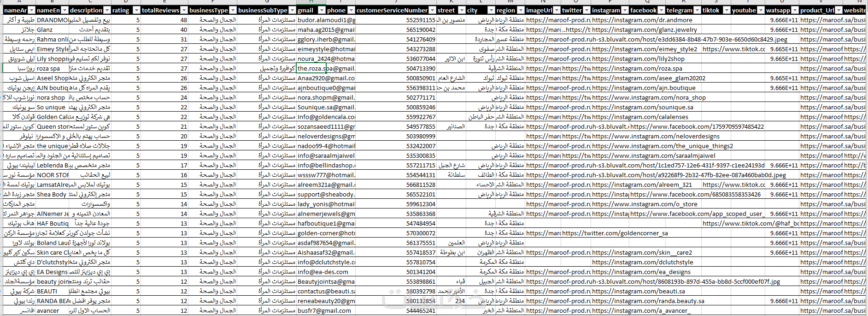The image size is (868, 316).
Task: Open the www.instagram.com/nora_shop link
Action: coord(649,97)
